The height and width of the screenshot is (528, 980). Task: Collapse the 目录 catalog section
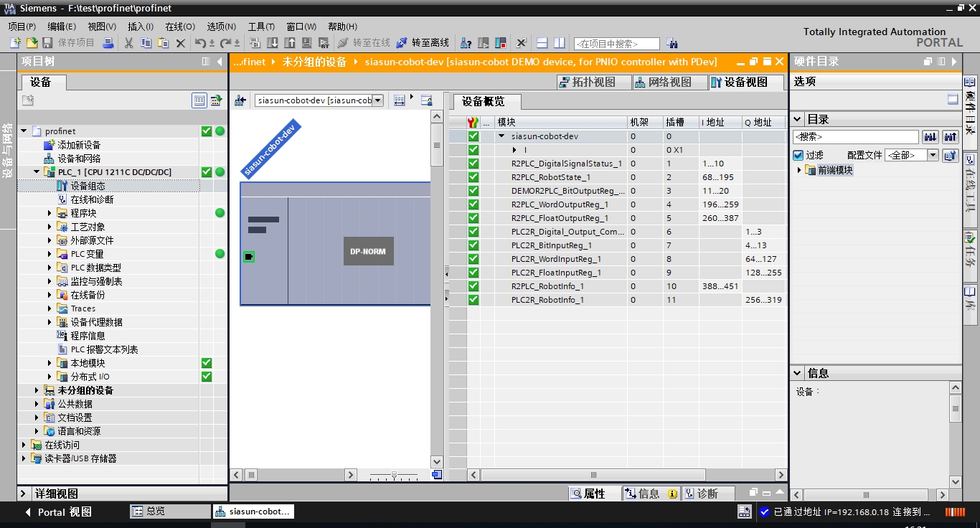pyautogui.click(x=798, y=119)
